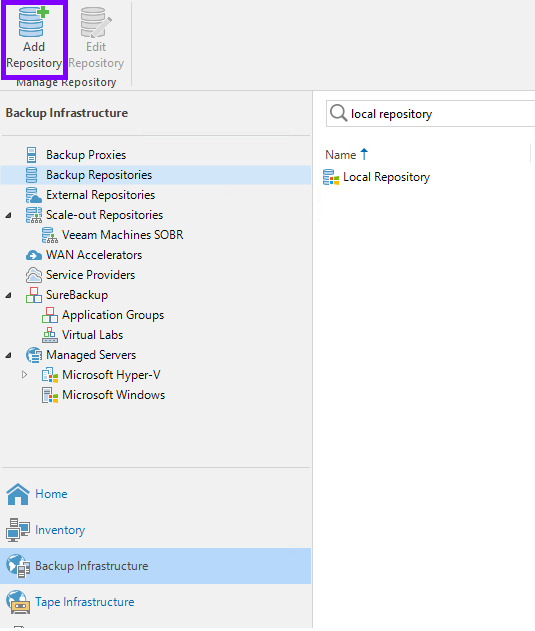This screenshot has width=535, height=631.
Task: Click the Scale-out Repositories icon
Action: point(33,215)
